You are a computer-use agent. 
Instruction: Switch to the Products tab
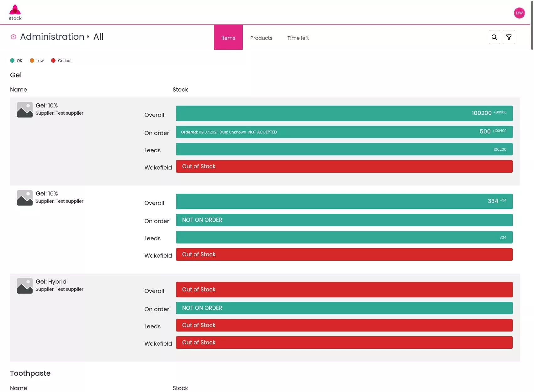[x=261, y=38]
